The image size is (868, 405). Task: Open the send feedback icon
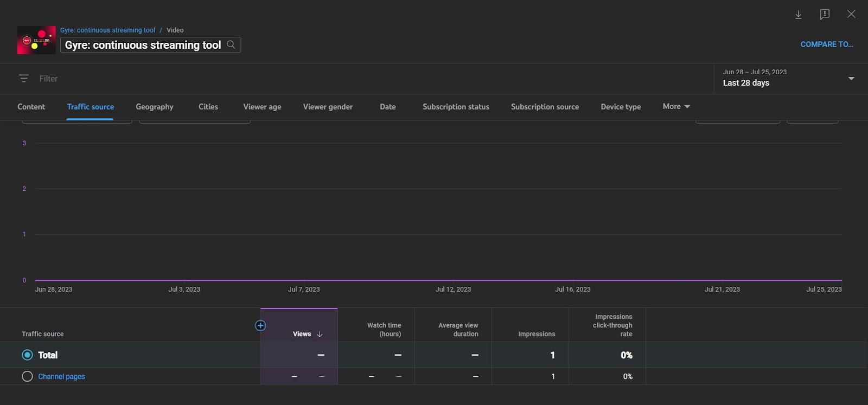pyautogui.click(x=825, y=15)
